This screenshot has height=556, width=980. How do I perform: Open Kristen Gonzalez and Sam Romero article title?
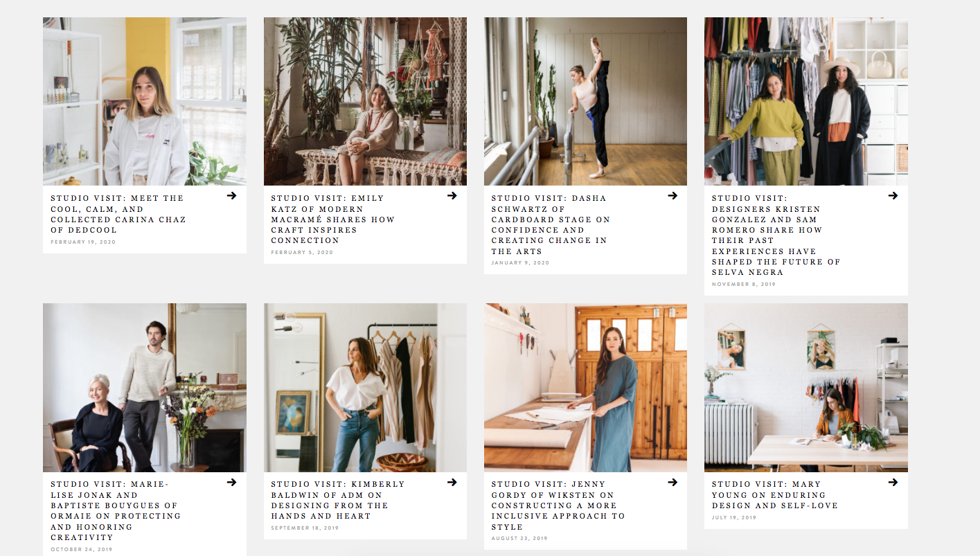(x=776, y=235)
